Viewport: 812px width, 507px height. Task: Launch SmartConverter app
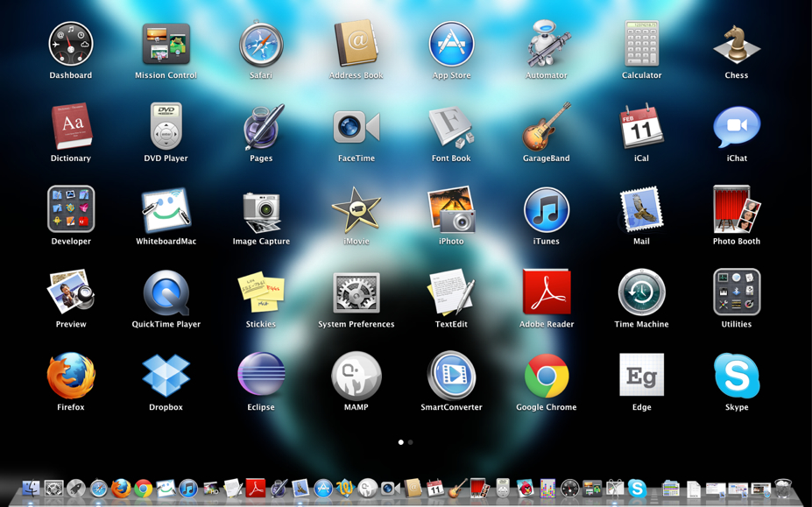pos(451,376)
